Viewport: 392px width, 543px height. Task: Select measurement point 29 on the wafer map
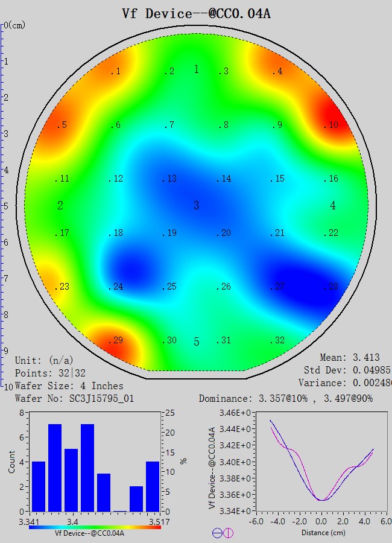point(115,341)
